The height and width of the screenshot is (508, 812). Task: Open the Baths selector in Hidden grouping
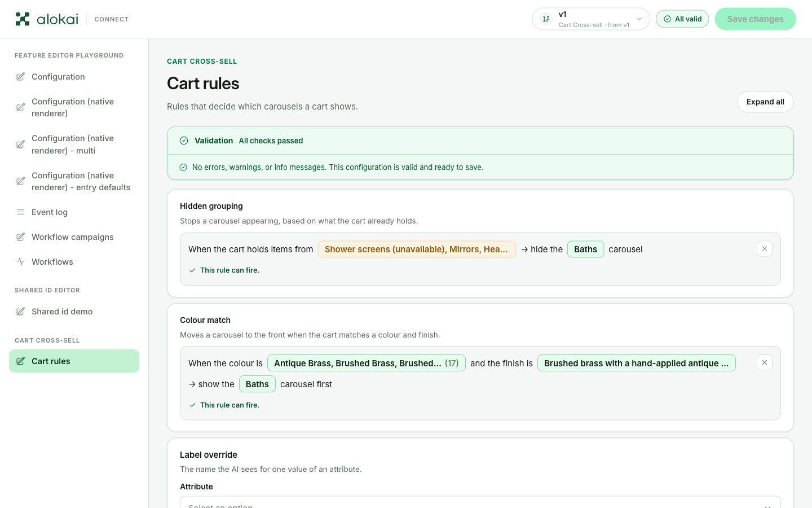click(585, 249)
